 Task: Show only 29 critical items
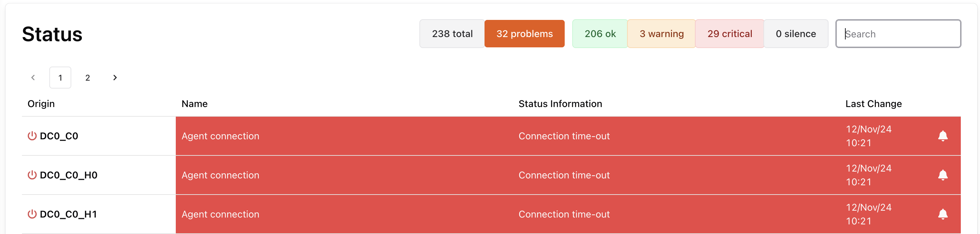729,34
